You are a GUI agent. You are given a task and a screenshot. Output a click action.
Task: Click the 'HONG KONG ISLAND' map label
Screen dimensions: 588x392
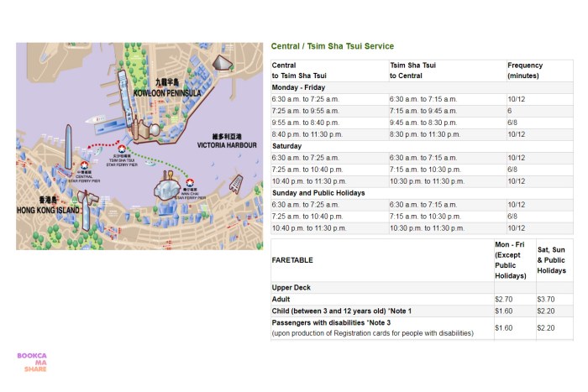coord(48,210)
